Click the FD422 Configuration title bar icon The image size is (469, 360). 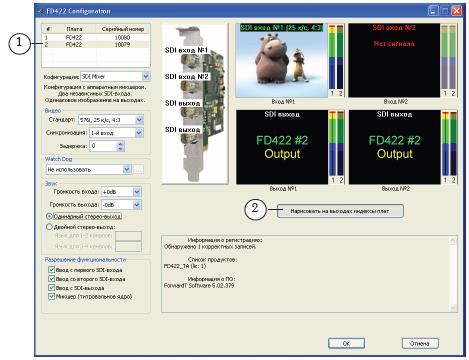(41, 11)
